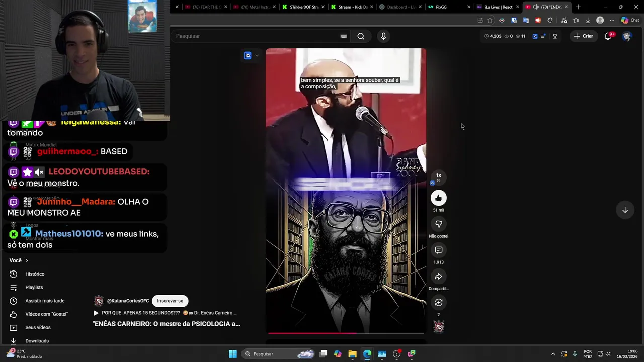Go to next short with down arrow
Viewport: 644px width, 362px height.
625,210
